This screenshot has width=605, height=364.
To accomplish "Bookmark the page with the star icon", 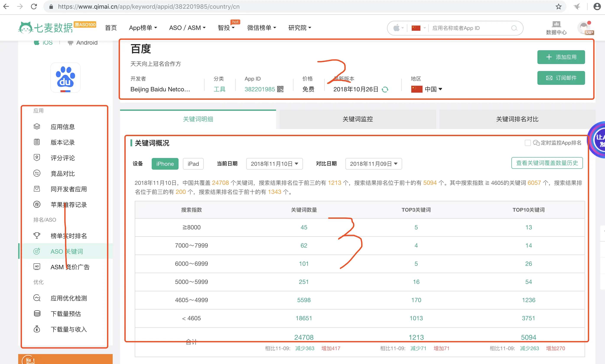I will pyautogui.click(x=559, y=7).
